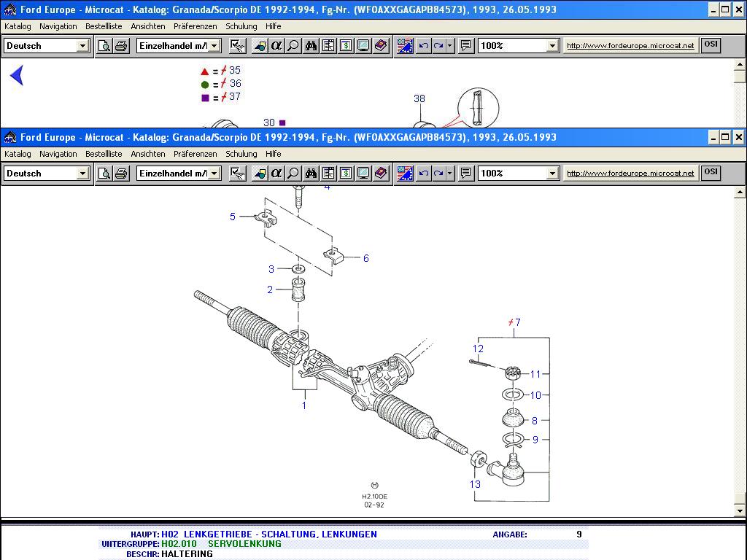The image size is (747, 560).
Task: Click print preview icon in front window toolbar
Action: pos(104,174)
